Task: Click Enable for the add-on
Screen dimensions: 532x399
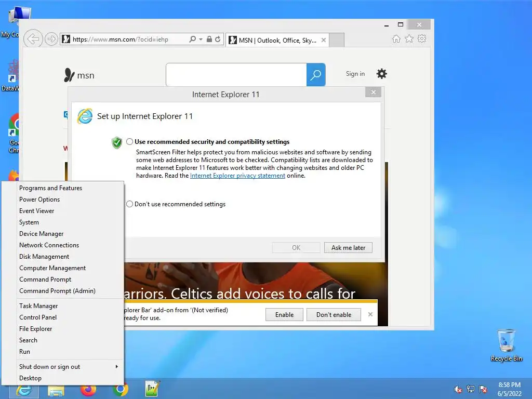Action: 284,314
